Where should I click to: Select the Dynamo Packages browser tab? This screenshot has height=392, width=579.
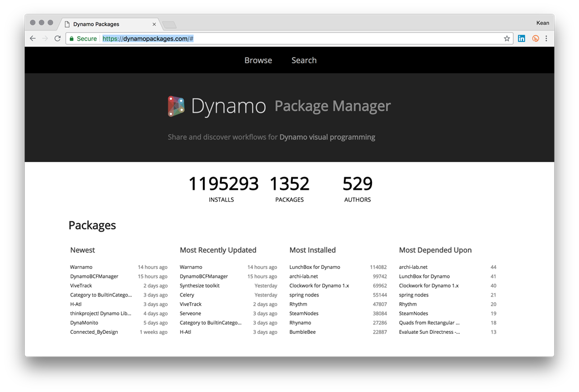pyautogui.click(x=102, y=24)
